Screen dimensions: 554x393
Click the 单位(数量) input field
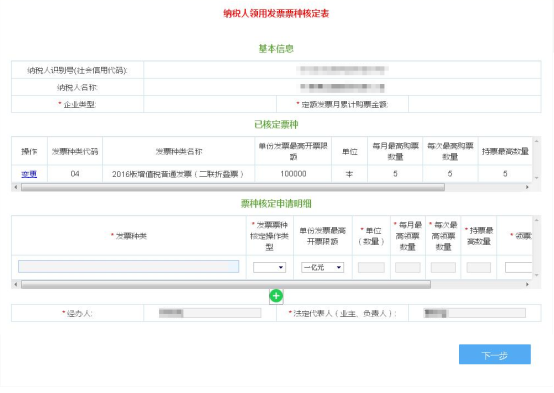point(371,267)
